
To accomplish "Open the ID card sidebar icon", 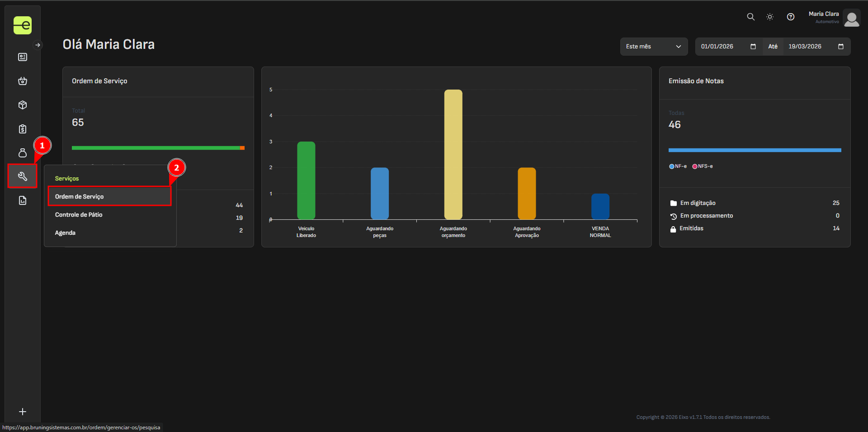I will tap(23, 57).
